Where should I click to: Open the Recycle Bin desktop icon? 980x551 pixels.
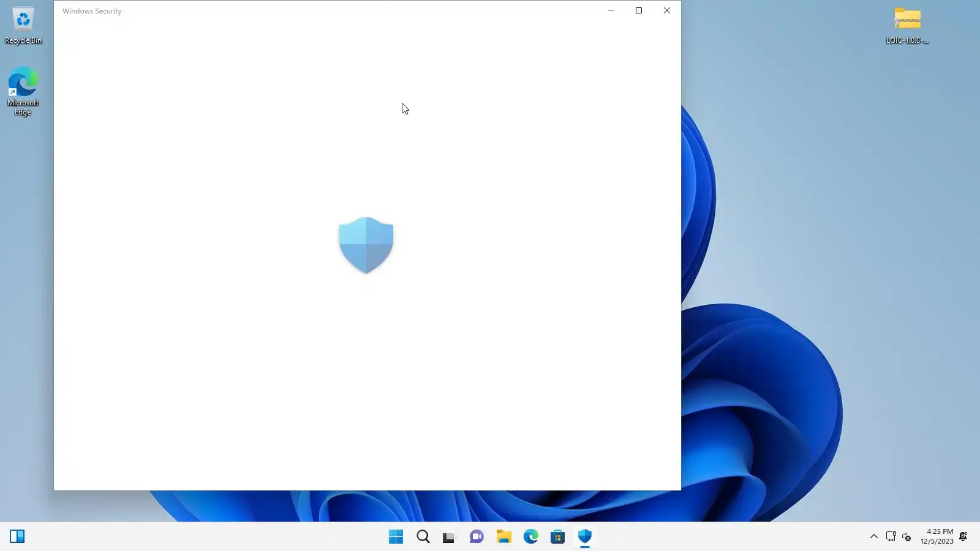click(x=23, y=26)
